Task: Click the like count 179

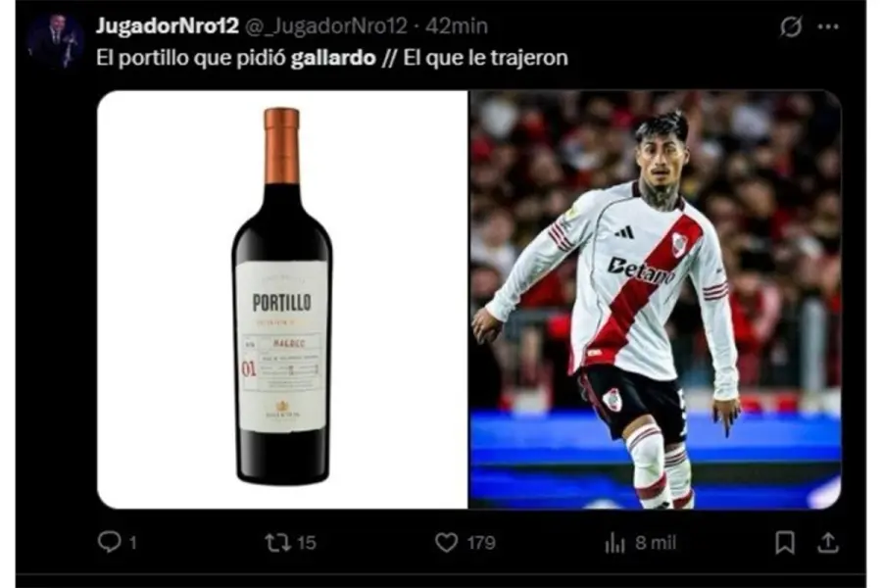Action: [481, 543]
